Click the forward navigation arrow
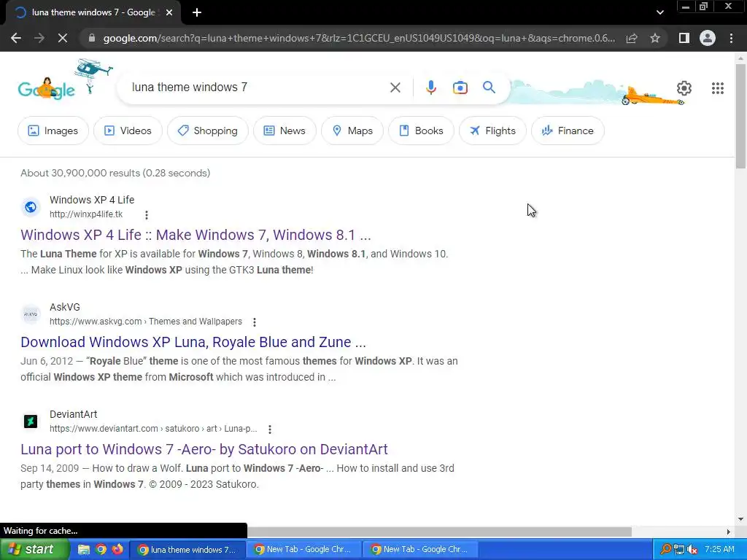The height and width of the screenshot is (560, 747). tap(39, 38)
